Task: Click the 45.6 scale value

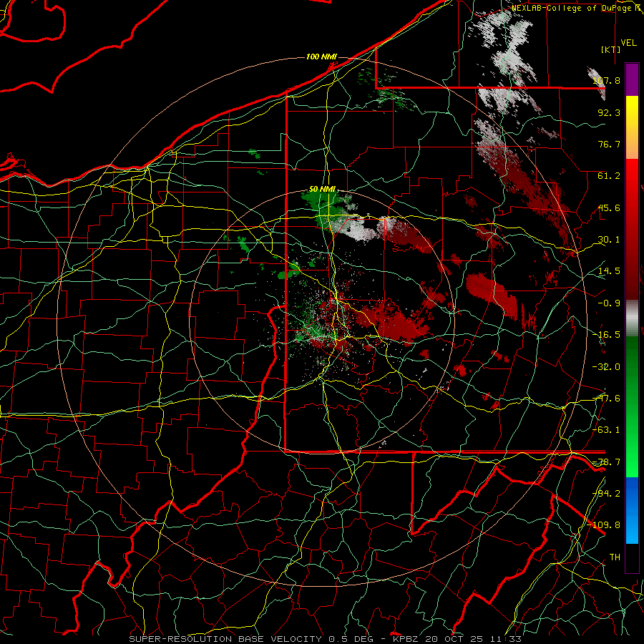Action: [x=609, y=208]
